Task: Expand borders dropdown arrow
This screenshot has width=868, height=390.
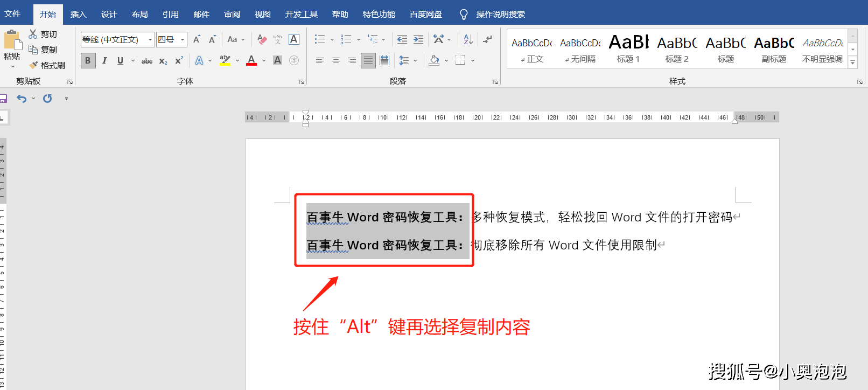Action: click(x=473, y=60)
